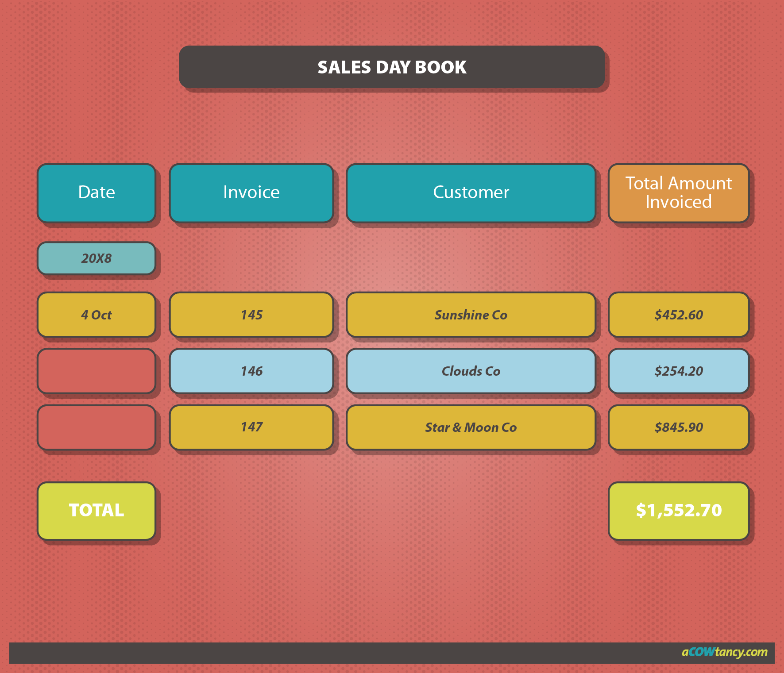Screen dimensions: 784x673
Task: Select invoice number 147
Action: (251, 427)
